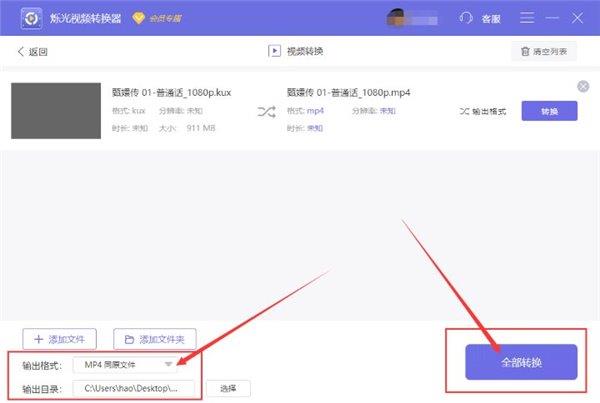Viewport: 600px width, 403px height.
Task: Open the VIP diamond membership badge
Action: point(157,18)
